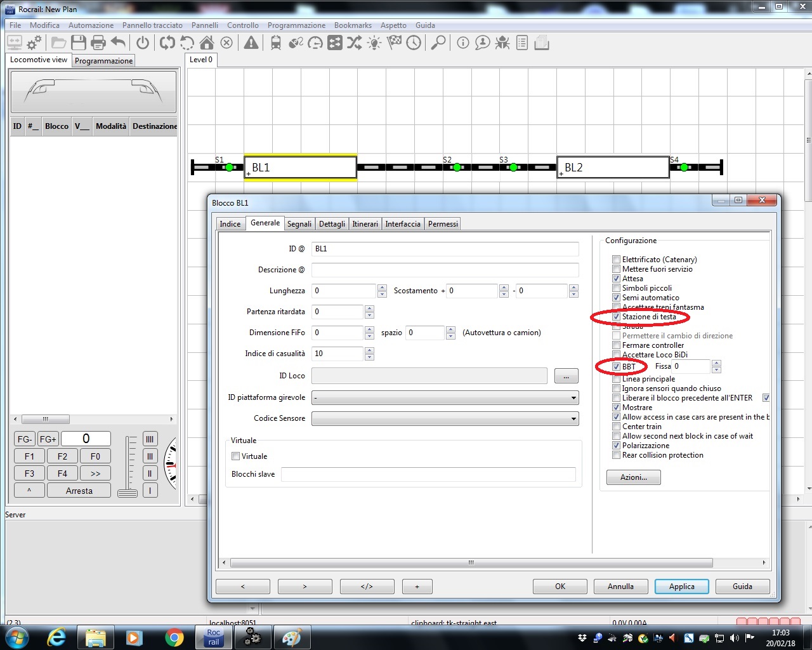812x650 pixels.
Task: Click the light bulb toolbar icon
Action: [374, 43]
